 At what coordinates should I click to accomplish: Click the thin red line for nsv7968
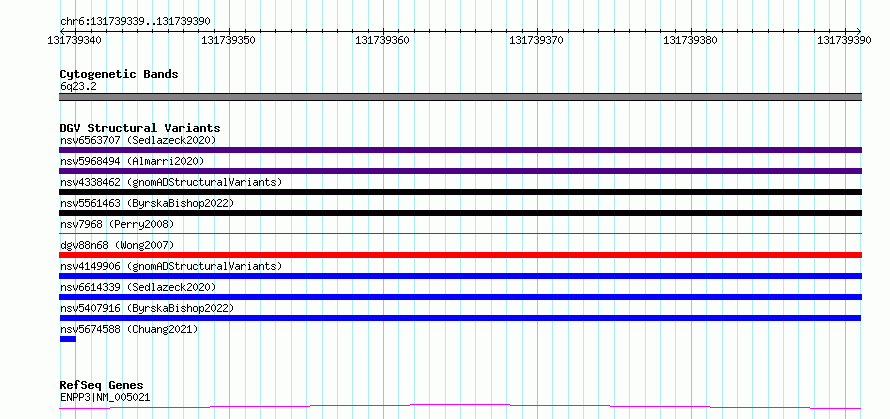[x=460, y=233]
